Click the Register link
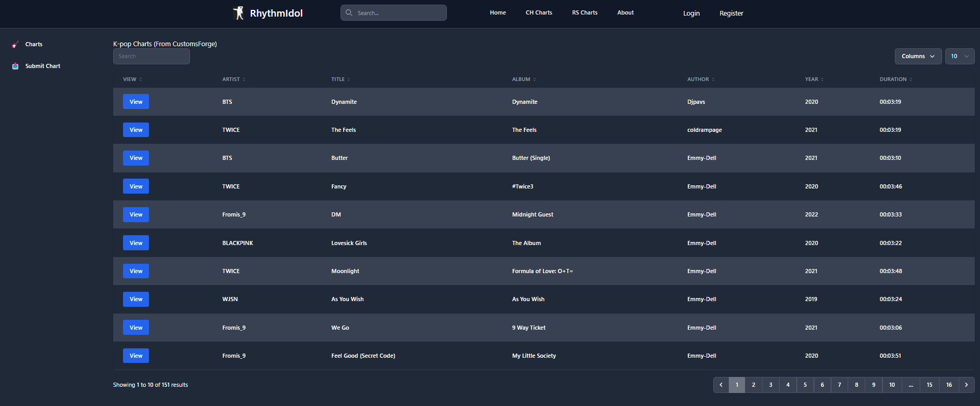Image resolution: width=980 pixels, height=406 pixels. 731,13
